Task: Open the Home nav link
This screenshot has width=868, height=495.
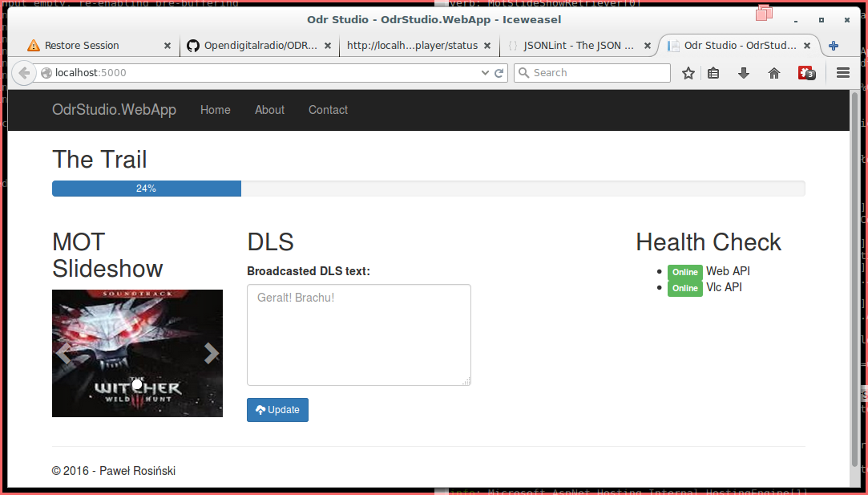Action: [x=216, y=110]
